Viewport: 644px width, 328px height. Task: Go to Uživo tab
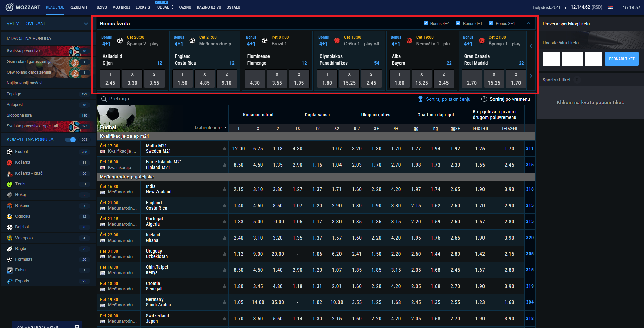pyautogui.click(x=102, y=7)
